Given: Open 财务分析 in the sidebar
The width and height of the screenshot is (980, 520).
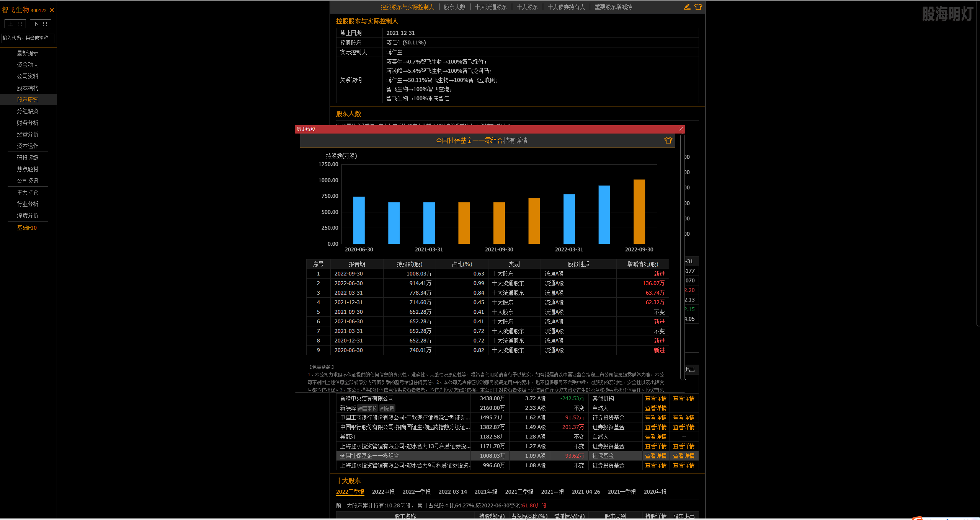Looking at the screenshot, I should 28,123.
